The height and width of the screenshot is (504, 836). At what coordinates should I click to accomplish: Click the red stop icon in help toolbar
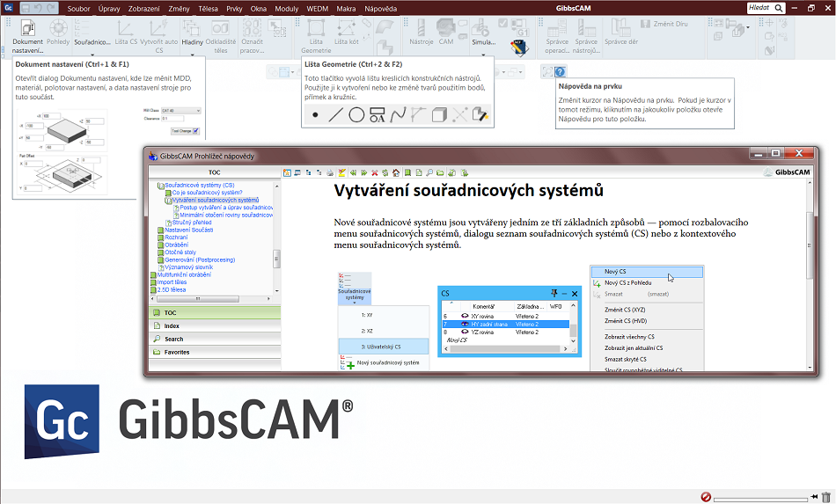pos(375,172)
